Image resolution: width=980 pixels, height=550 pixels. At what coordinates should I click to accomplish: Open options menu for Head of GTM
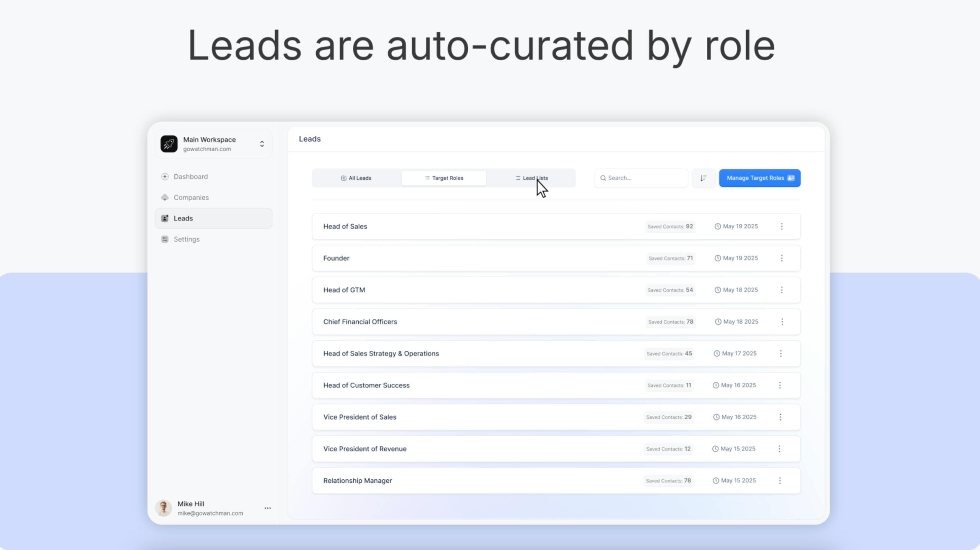pos(782,290)
